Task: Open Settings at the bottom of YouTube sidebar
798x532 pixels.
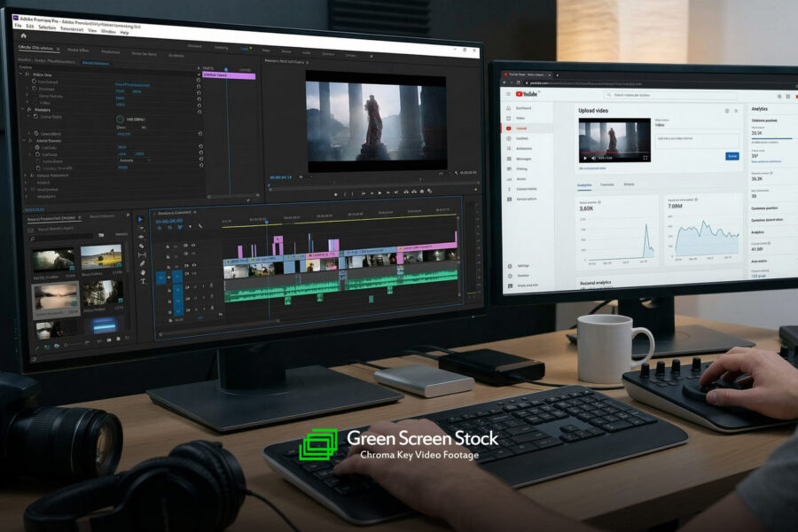Action: (x=510, y=265)
